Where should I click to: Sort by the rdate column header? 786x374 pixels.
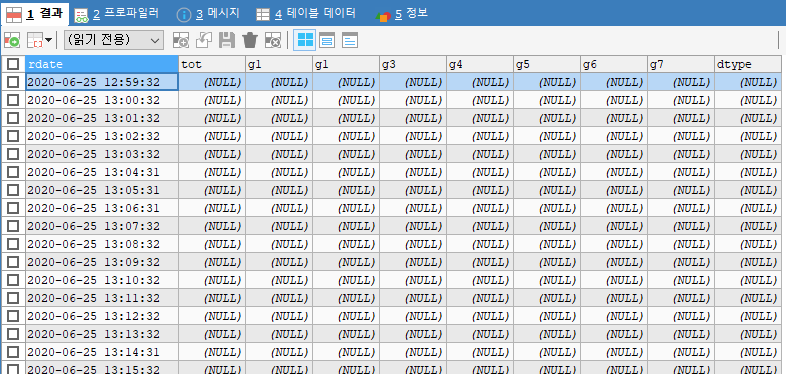tap(102, 64)
